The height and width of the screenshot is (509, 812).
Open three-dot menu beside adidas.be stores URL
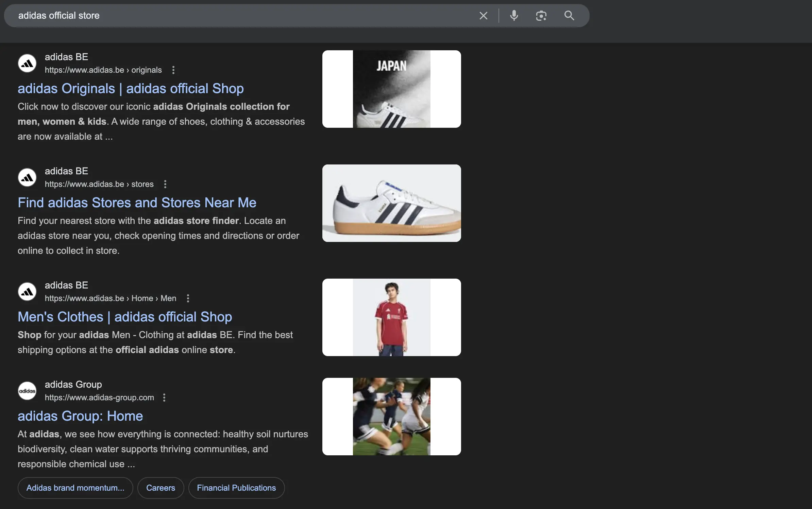coord(165,184)
